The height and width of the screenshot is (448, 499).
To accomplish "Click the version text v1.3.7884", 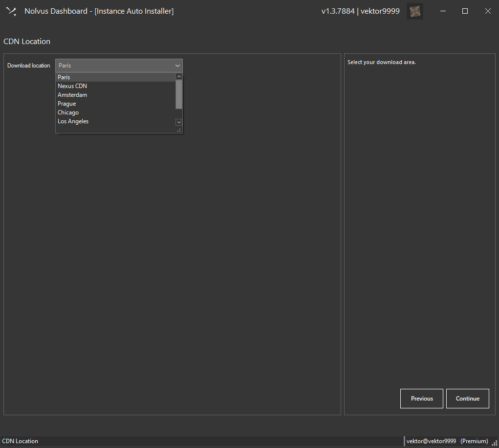I will coord(338,11).
